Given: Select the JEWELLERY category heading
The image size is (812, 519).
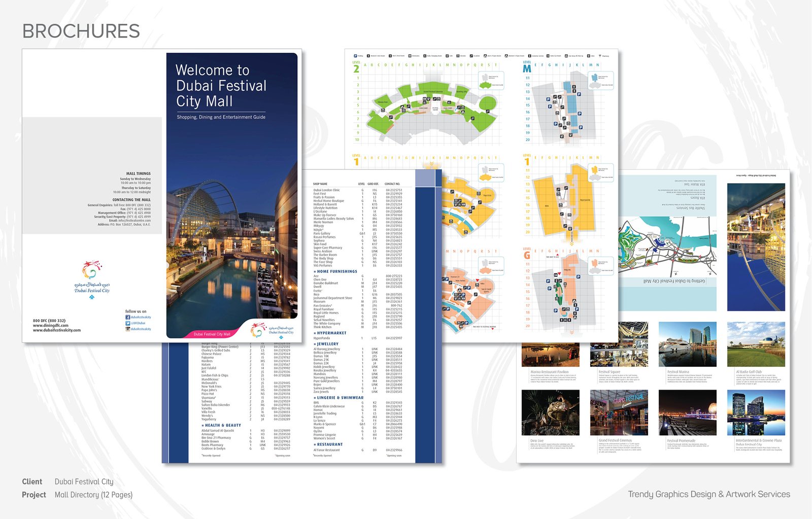Looking at the screenshot, I should [326, 344].
